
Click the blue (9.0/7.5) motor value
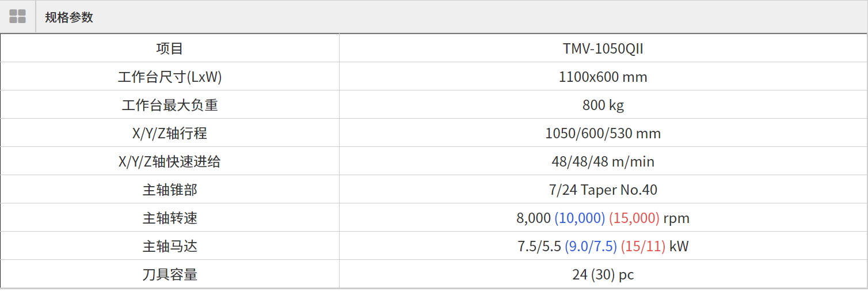(591, 247)
